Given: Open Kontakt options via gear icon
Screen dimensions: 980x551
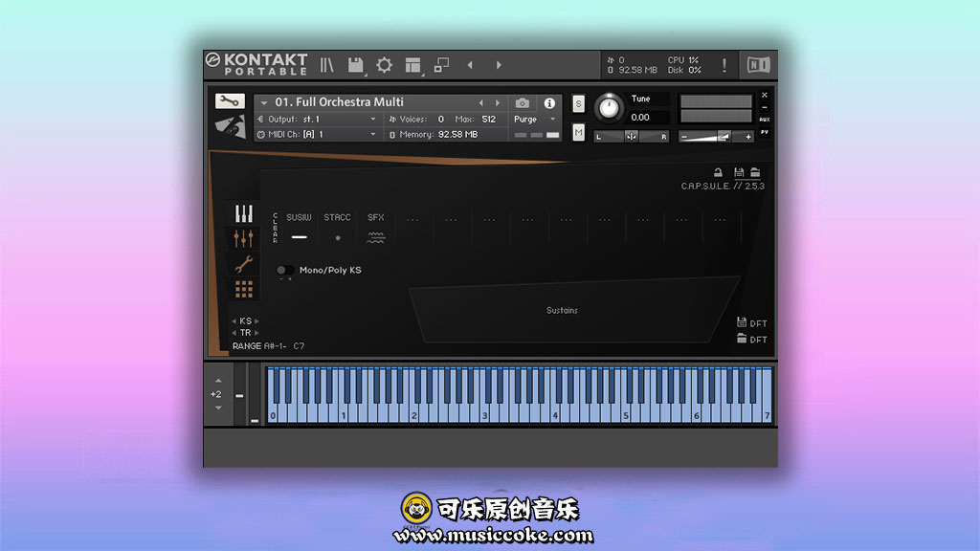Looking at the screenshot, I should tap(384, 65).
